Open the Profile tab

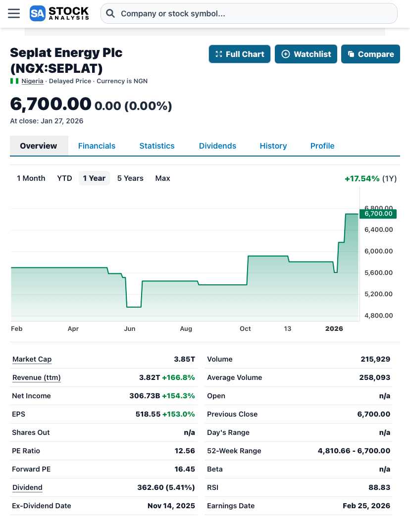322,146
